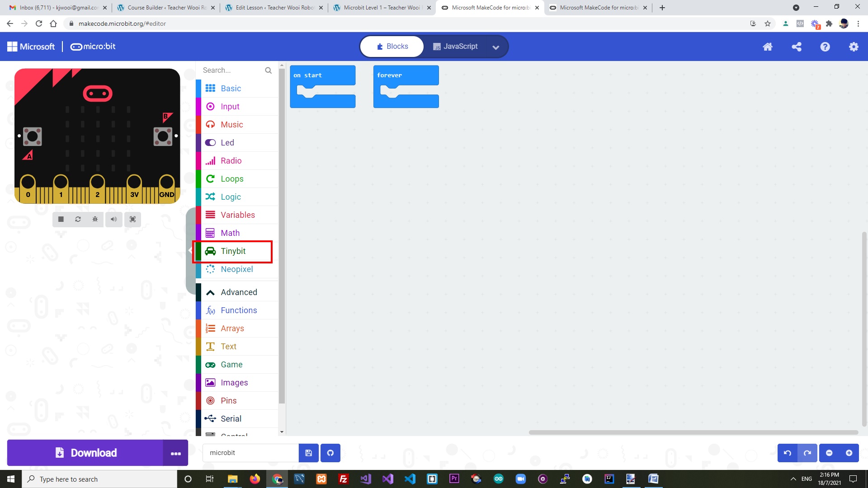Switch to the Microbit Level 1 browser tab
The image size is (868, 488).
click(380, 8)
